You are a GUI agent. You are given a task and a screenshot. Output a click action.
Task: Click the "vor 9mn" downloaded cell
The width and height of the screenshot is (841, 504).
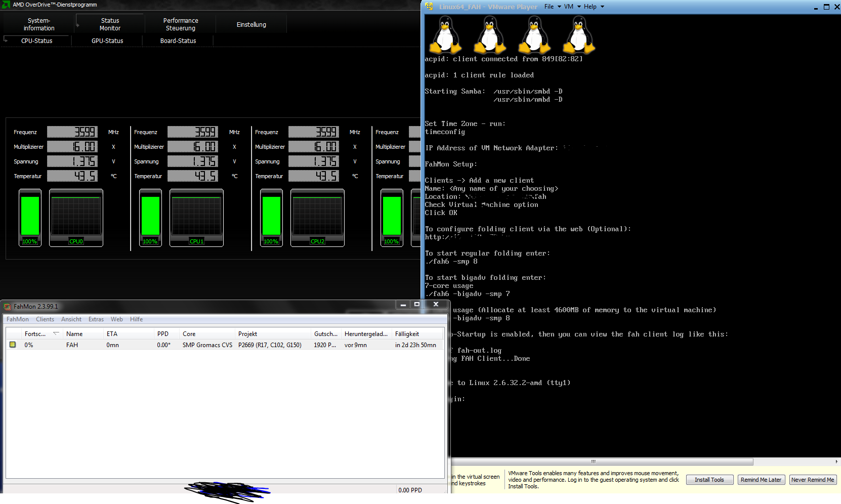pyautogui.click(x=356, y=345)
